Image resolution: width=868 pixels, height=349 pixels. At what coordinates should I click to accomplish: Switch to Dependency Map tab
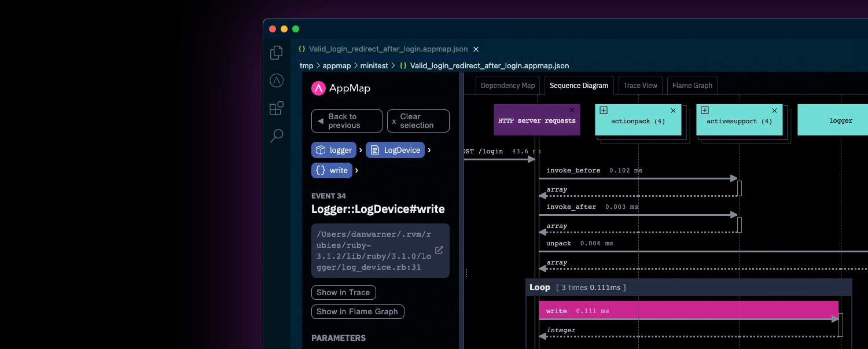point(507,85)
